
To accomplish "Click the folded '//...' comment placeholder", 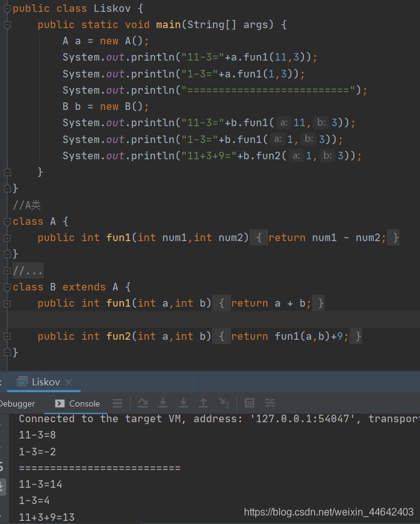I will [x=28, y=270].
